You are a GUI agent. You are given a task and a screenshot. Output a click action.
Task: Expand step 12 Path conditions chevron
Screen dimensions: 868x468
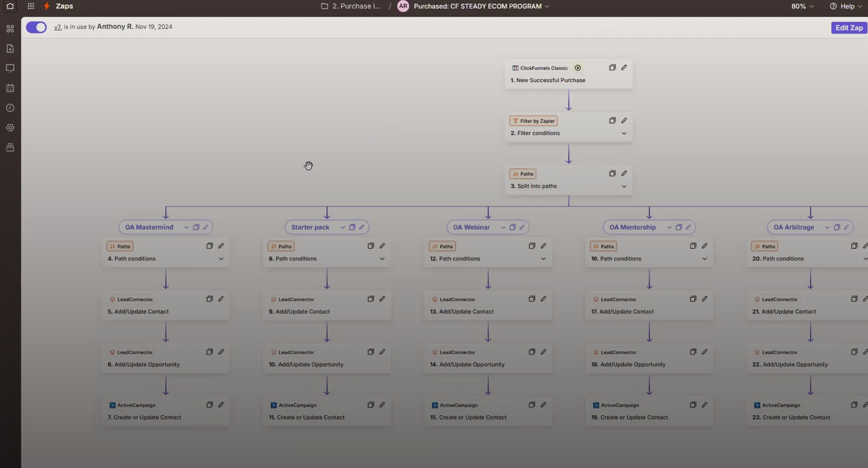tap(543, 259)
